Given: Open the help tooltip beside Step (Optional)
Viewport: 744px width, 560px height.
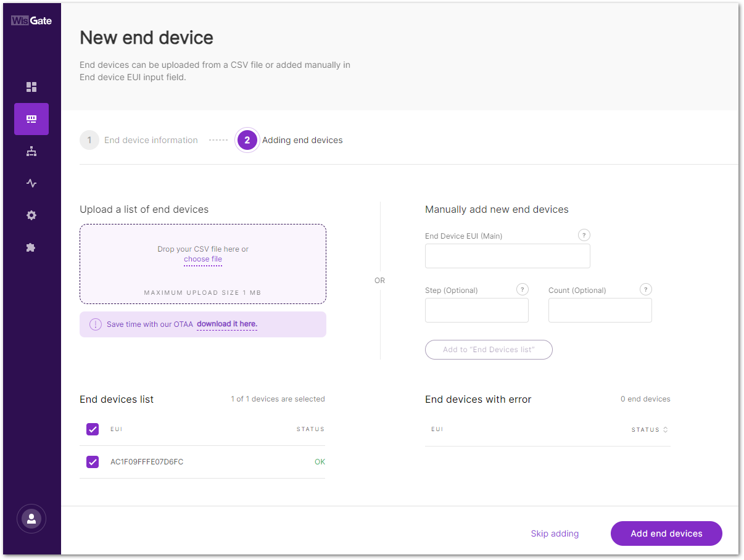Looking at the screenshot, I should (x=522, y=289).
